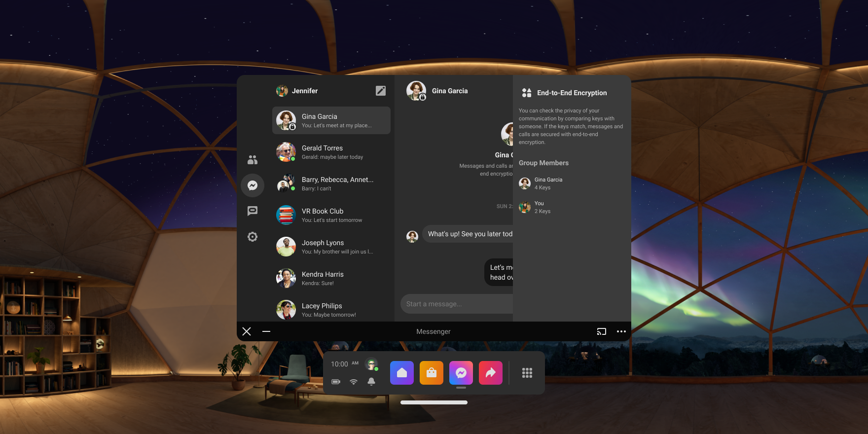This screenshot has width=868, height=434.
Task: Minimize the Messenger window
Action: [x=266, y=331]
